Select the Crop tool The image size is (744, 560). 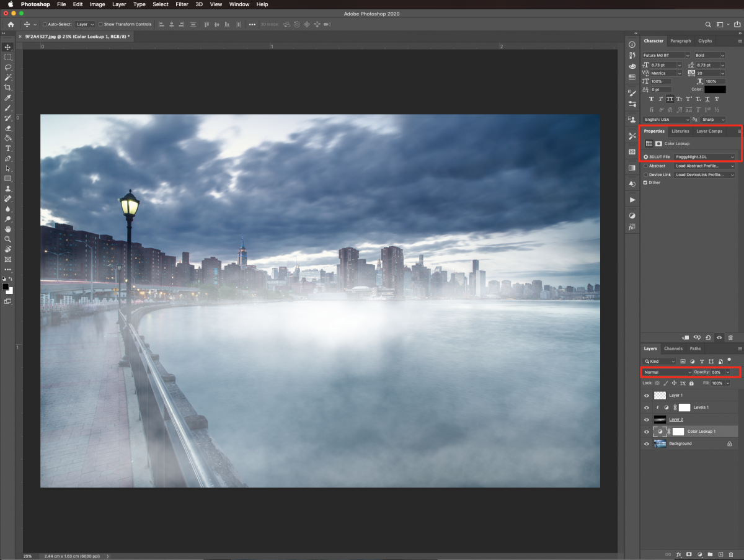coord(8,87)
